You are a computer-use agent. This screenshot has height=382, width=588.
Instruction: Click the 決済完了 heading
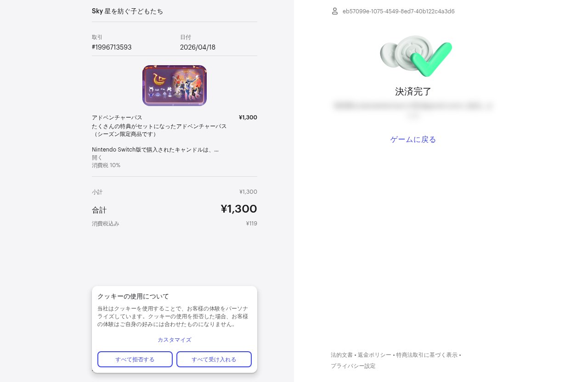pos(413,91)
